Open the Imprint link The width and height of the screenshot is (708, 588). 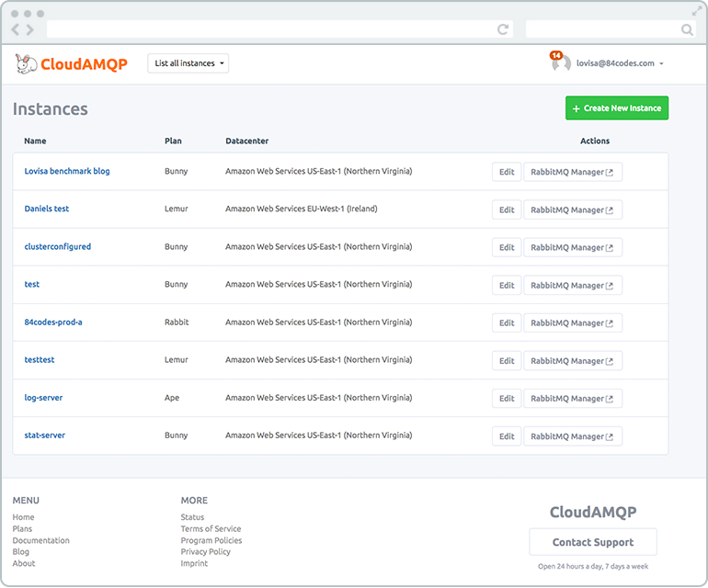pyautogui.click(x=194, y=563)
